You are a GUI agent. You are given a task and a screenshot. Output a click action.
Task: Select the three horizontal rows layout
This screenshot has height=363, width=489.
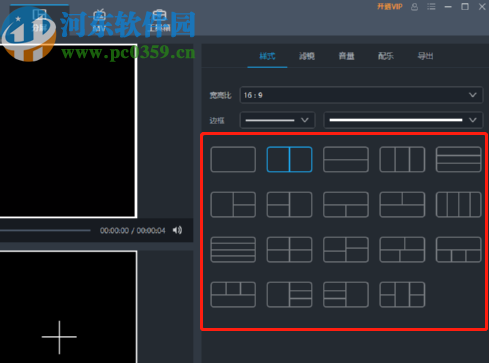click(458, 159)
